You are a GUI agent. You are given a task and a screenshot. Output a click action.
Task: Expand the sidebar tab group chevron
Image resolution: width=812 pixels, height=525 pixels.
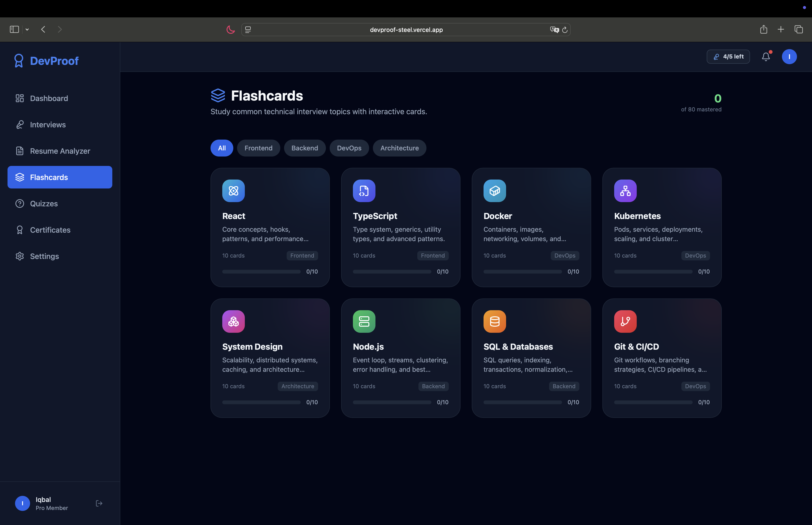(27, 30)
